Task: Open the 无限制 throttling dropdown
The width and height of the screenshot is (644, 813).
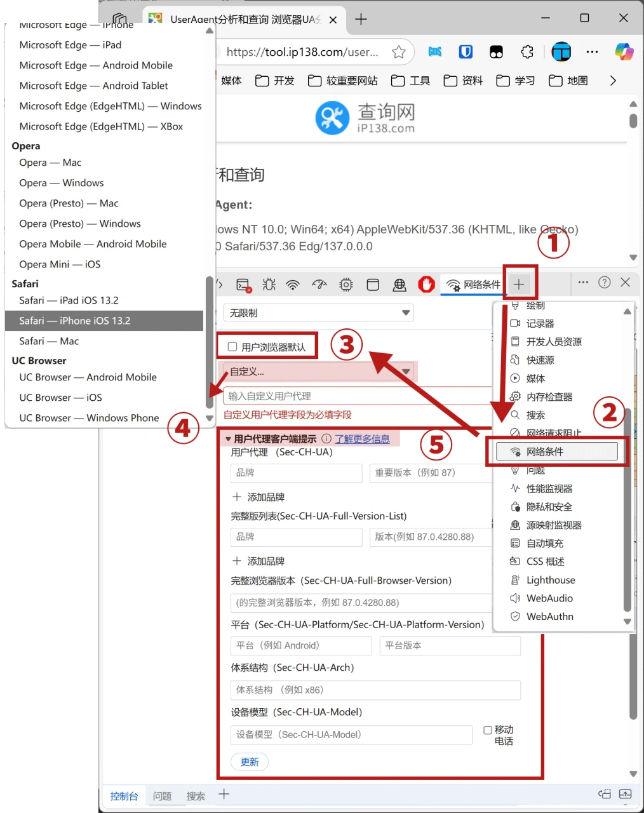Action: (x=318, y=312)
